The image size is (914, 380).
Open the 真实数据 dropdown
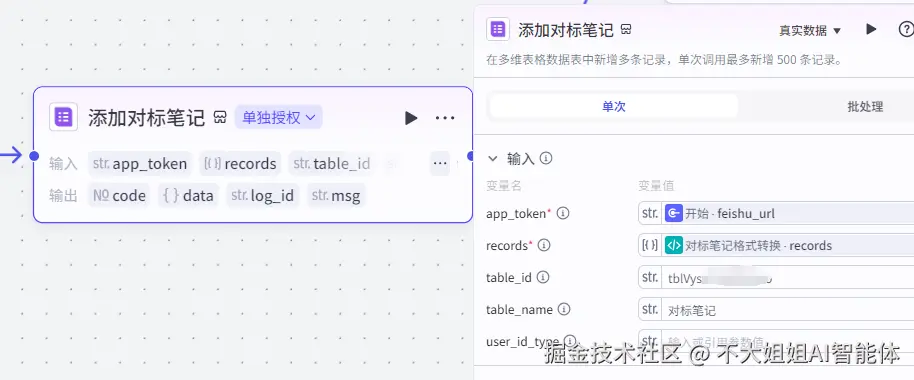[810, 30]
